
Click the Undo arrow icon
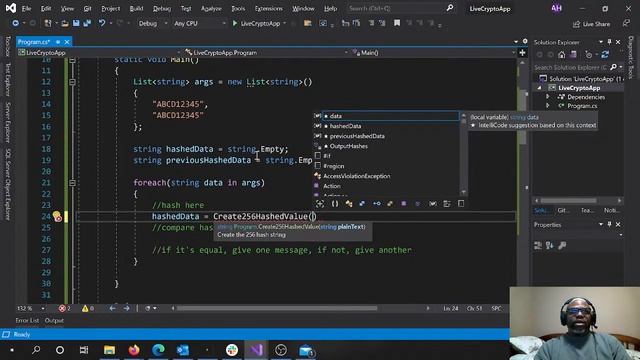(x=102, y=24)
